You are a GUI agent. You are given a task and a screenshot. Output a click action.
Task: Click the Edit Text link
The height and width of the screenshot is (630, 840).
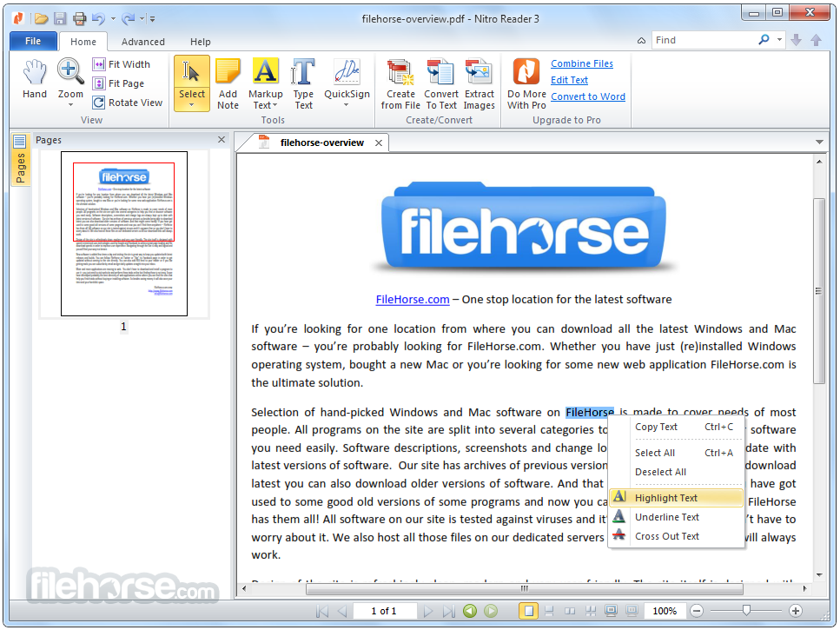(570, 80)
